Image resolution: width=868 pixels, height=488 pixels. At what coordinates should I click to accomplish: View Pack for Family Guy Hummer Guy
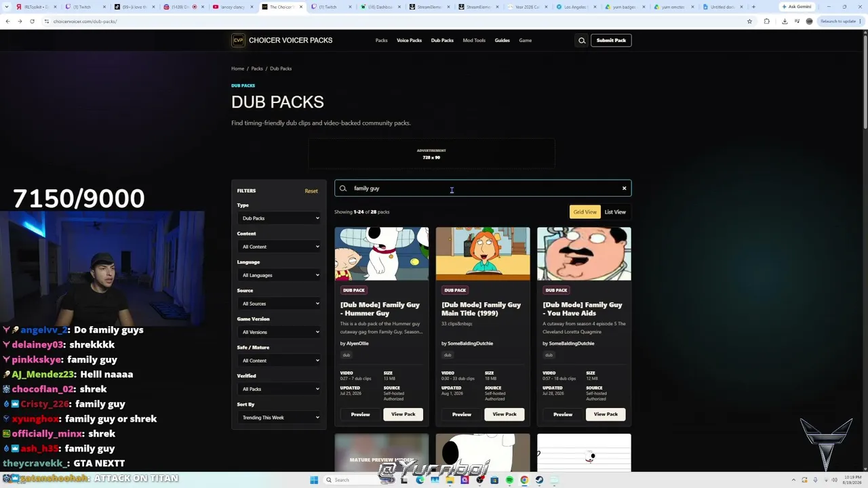403,414
